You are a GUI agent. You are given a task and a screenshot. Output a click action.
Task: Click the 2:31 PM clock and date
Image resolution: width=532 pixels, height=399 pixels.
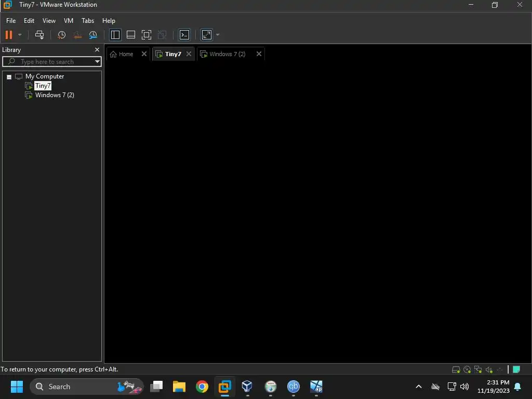pyautogui.click(x=494, y=387)
